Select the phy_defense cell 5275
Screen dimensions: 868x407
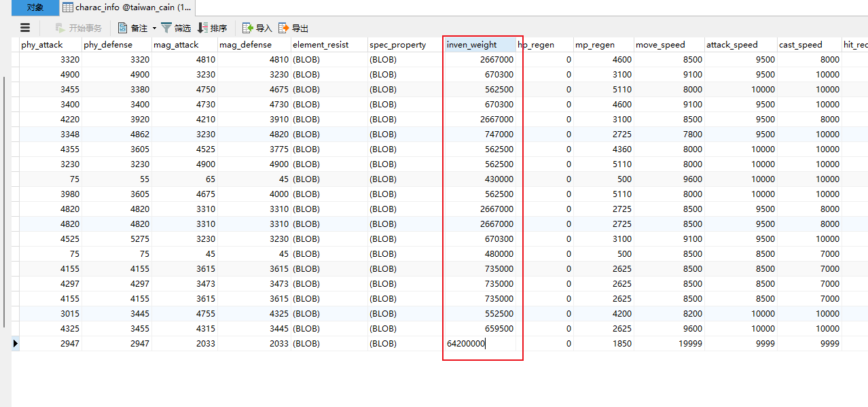[117, 239]
